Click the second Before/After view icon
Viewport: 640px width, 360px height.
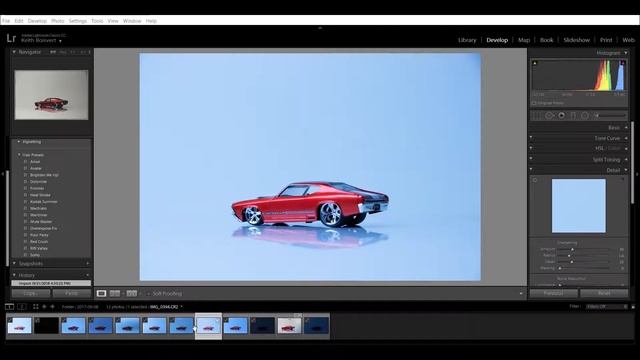(131, 293)
